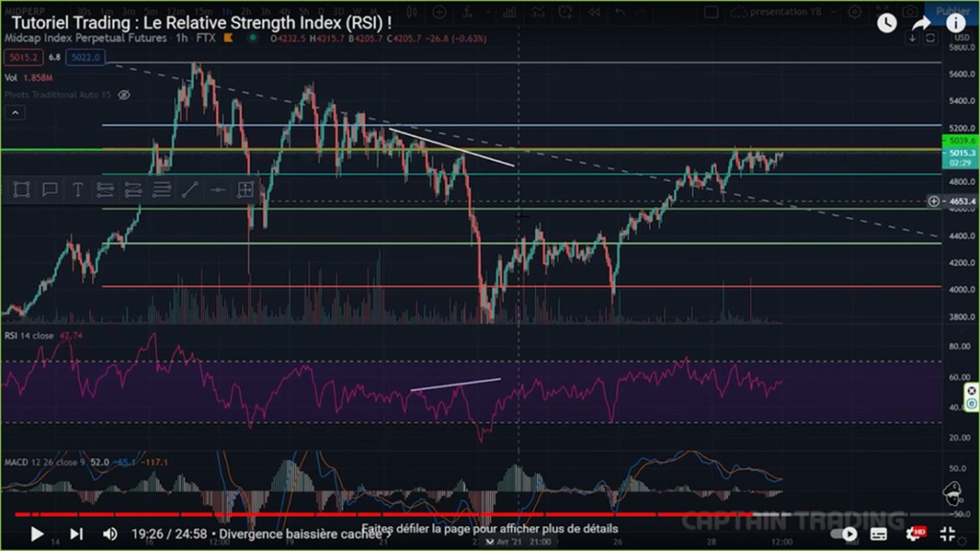Image resolution: width=980 pixels, height=551 pixels.
Task: Select the rectangle drawing tool
Action: [22, 190]
